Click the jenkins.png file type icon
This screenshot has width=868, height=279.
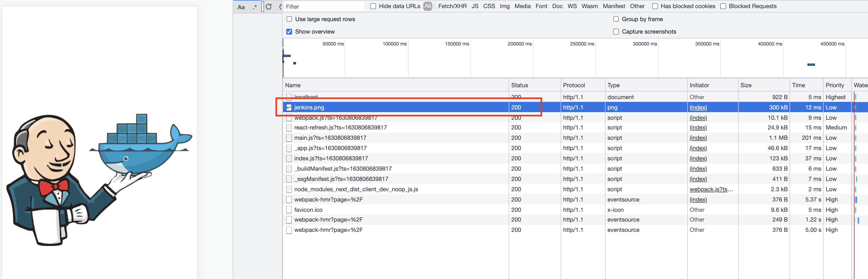pos(289,107)
